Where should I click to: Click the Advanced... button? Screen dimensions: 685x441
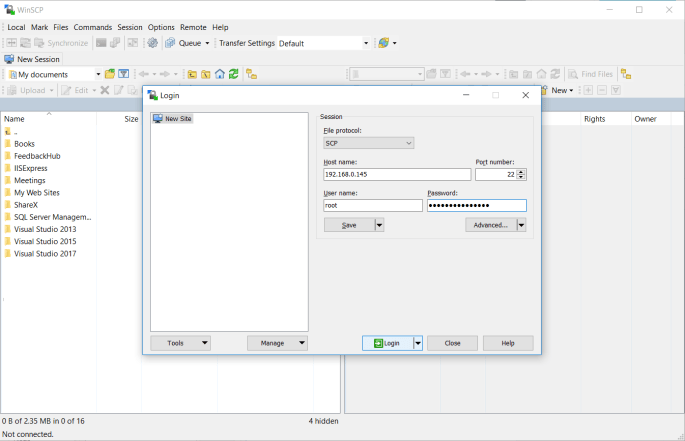pyautogui.click(x=491, y=225)
